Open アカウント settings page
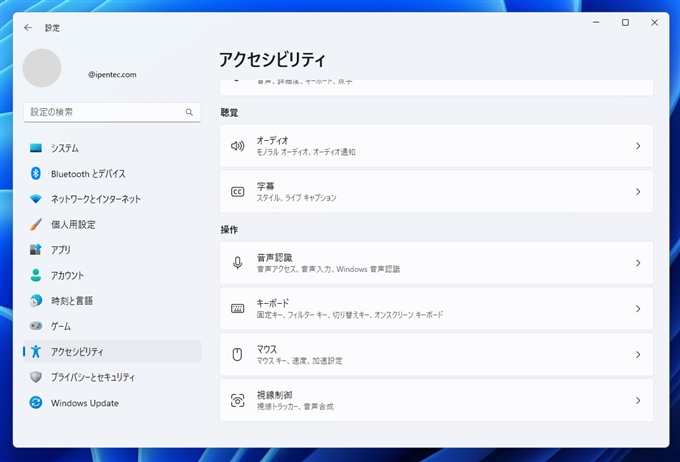Image resolution: width=680 pixels, height=462 pixels. [x=112, y=275]
